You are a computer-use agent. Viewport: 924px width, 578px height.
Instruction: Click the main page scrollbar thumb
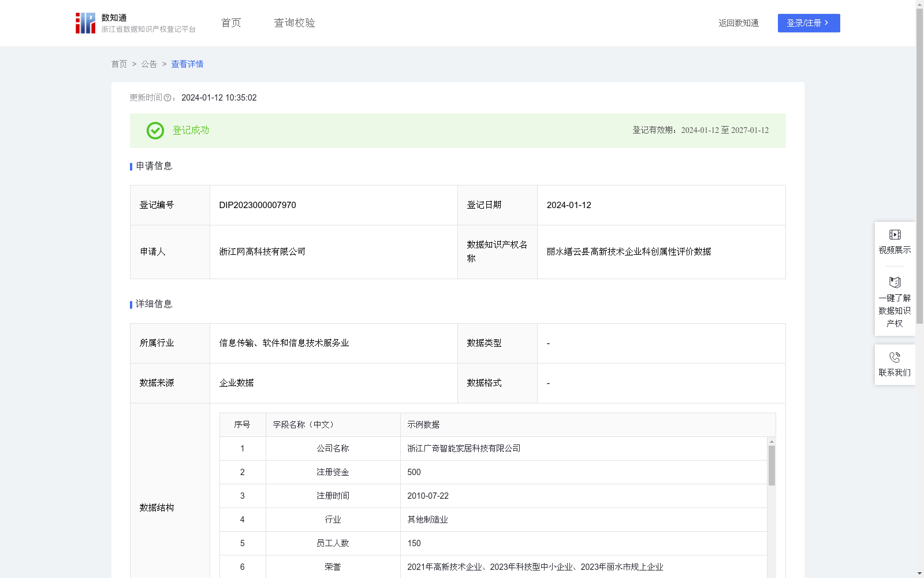pyautogui.click(x=919, y=166)
